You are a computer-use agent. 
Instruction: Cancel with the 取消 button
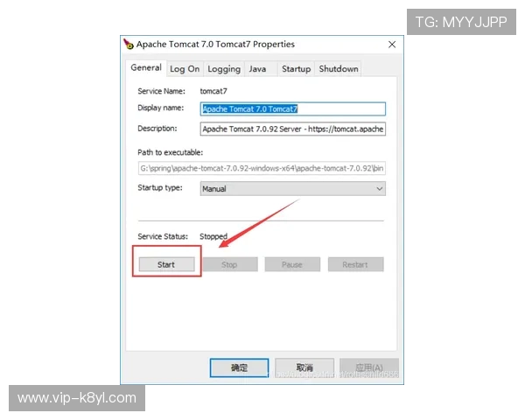[304, 367]
